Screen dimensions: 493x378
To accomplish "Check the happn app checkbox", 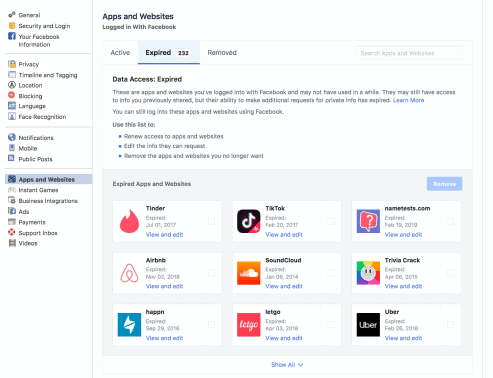I will (x=211, y=325).
